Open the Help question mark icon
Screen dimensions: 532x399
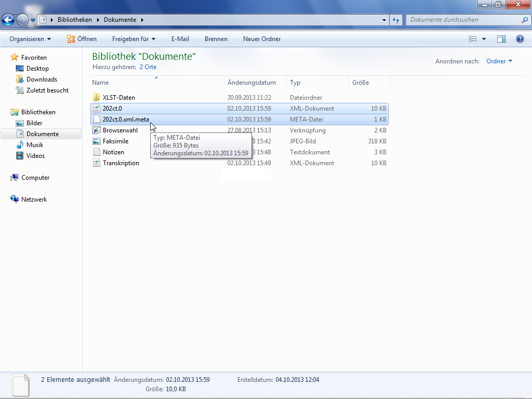[520, 39]
